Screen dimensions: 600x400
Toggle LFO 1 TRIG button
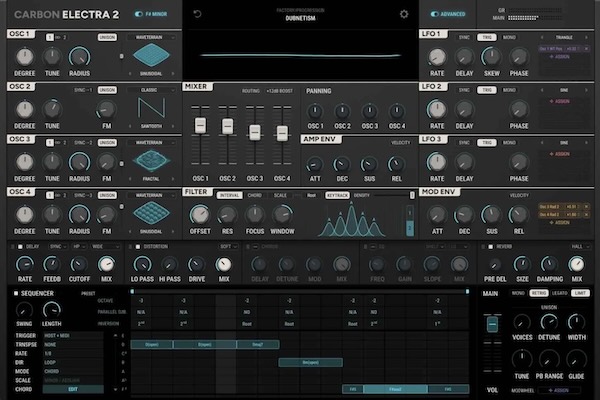[x=487, y=37]
